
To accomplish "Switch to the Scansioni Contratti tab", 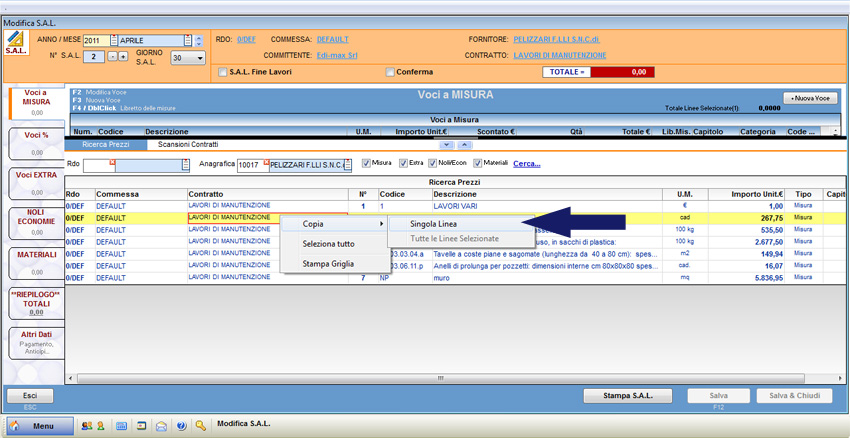I will tap(190, 145).
